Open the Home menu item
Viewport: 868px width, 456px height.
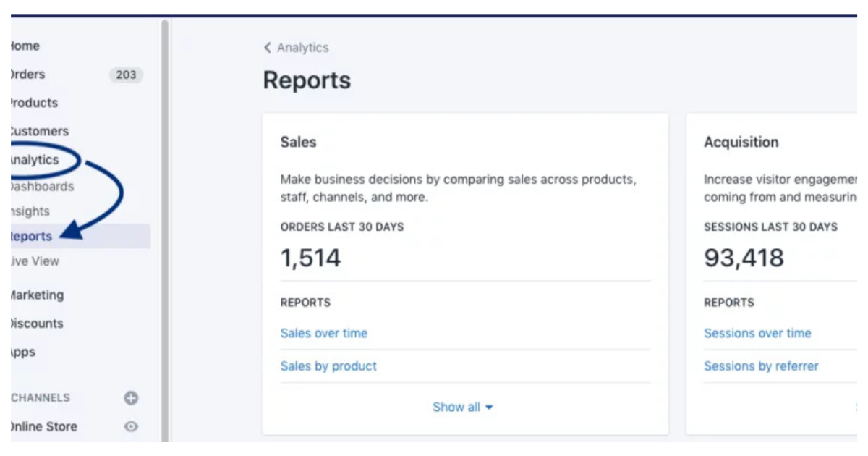pyautogui.click(x=25, y=46)
